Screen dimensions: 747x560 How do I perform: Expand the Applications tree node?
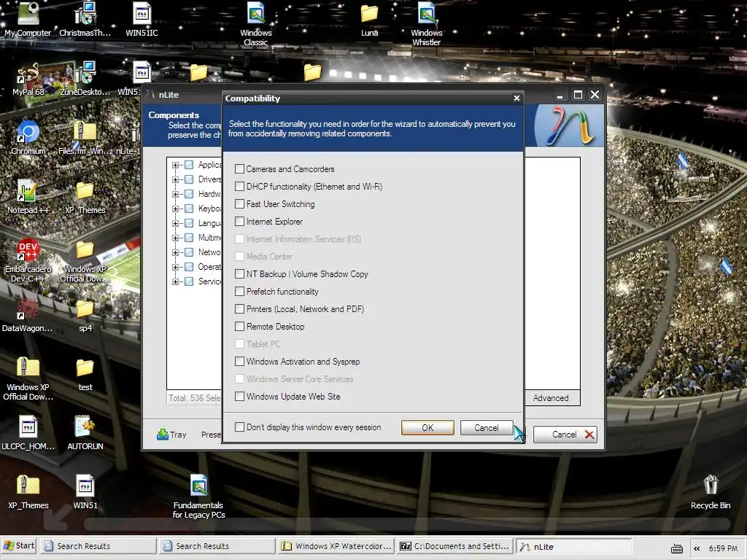175,166
